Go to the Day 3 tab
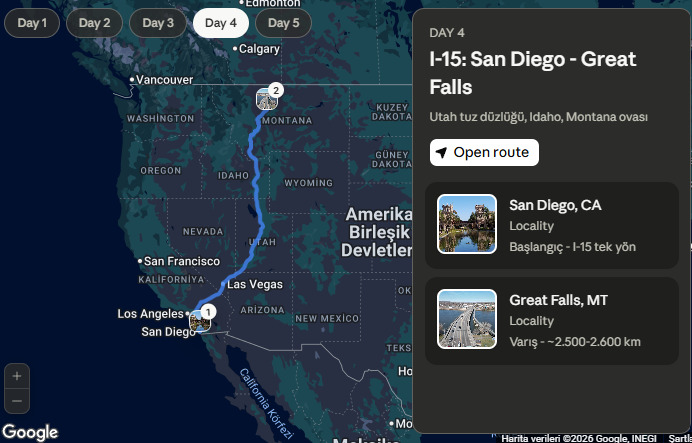 coord(158,23)
